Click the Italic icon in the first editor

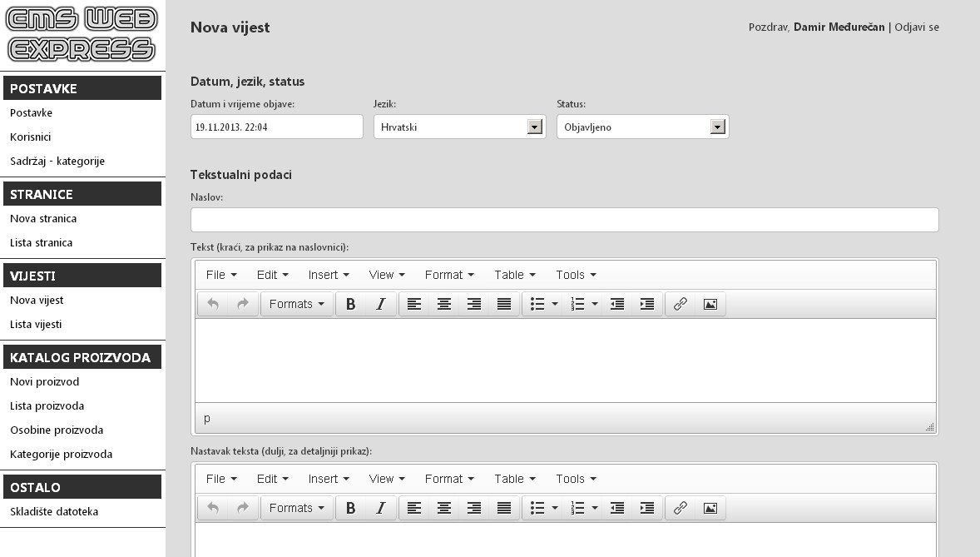coord(380,303)
